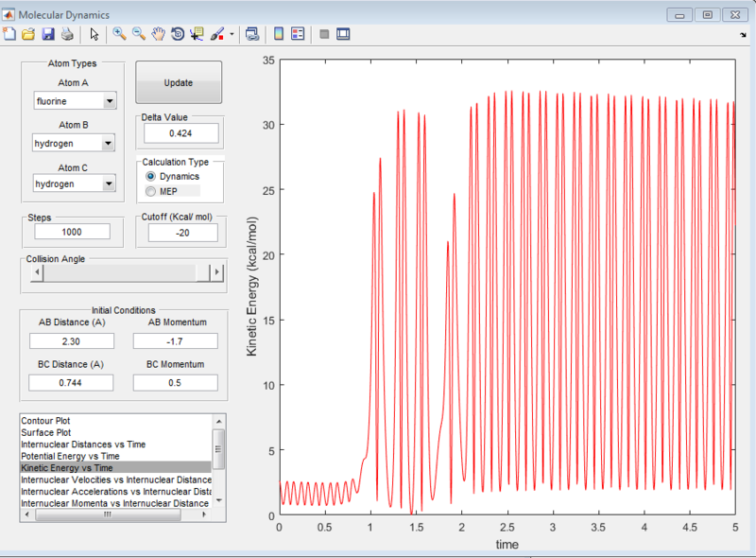Select the Rotate 3D tool
The height and width of the screenshot is (558, 756).
(x=178, y=34)
